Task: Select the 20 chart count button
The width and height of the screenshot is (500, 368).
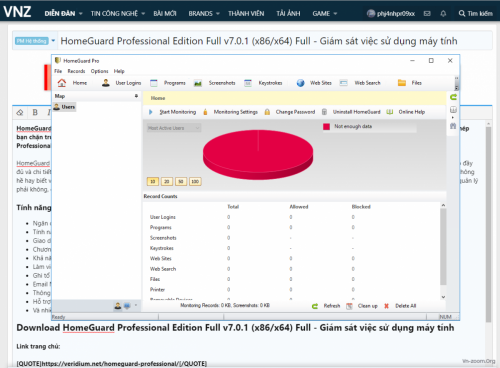Action: pos(167,182)
